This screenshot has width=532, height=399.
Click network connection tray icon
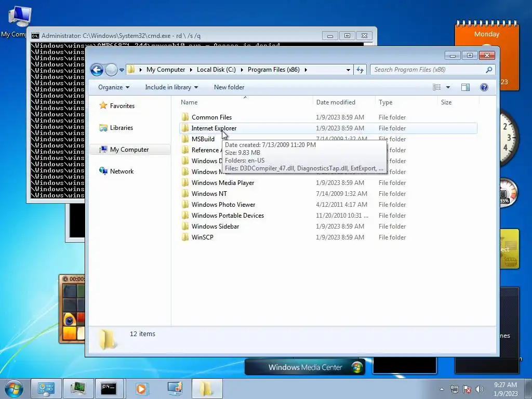point(454,389)
